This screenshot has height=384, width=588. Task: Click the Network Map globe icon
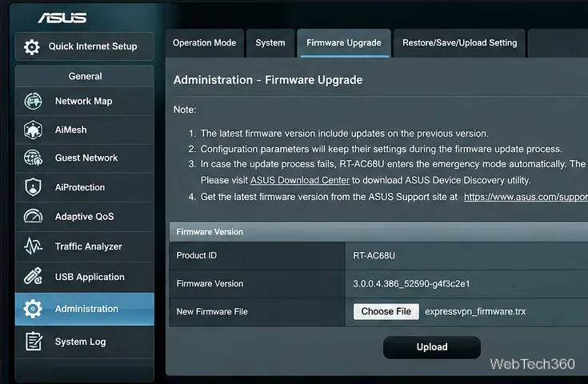tap(33, 102)
